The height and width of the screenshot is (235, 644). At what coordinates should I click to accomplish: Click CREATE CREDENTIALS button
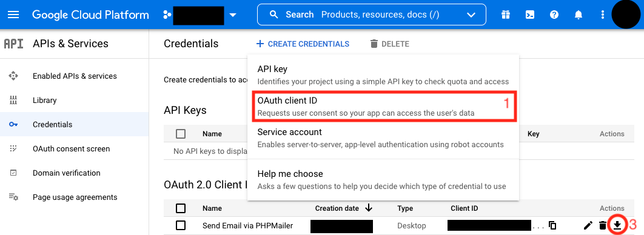(303, 44)
